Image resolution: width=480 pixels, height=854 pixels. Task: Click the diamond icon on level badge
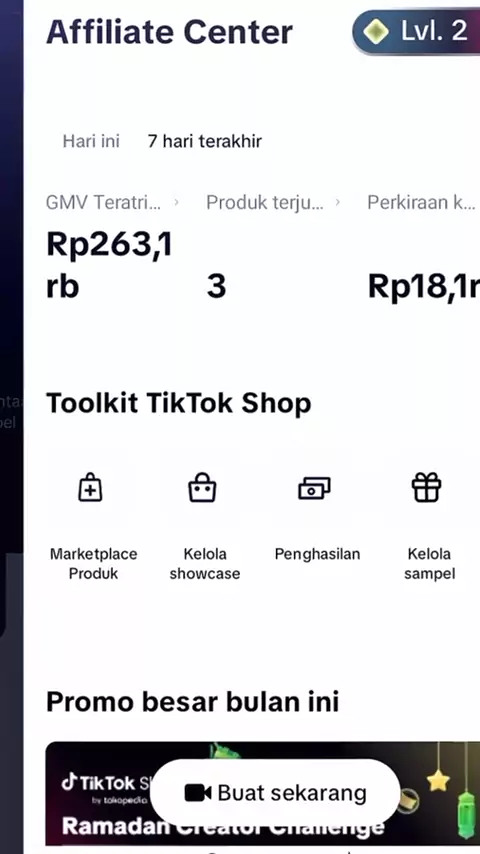click(376, 32)
